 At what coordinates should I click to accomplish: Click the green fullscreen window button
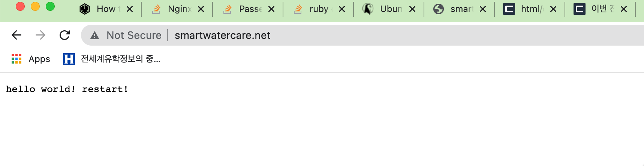(50, 7)
